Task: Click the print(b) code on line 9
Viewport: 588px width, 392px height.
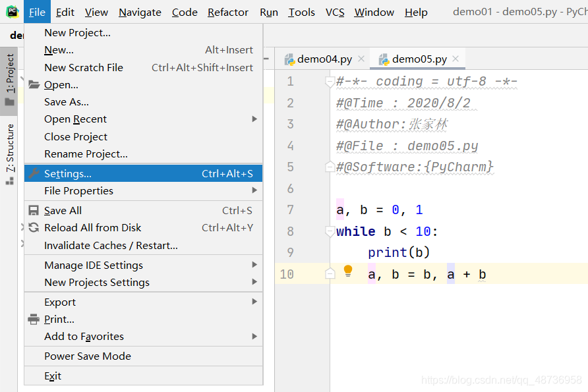Action: pos(399,252)
